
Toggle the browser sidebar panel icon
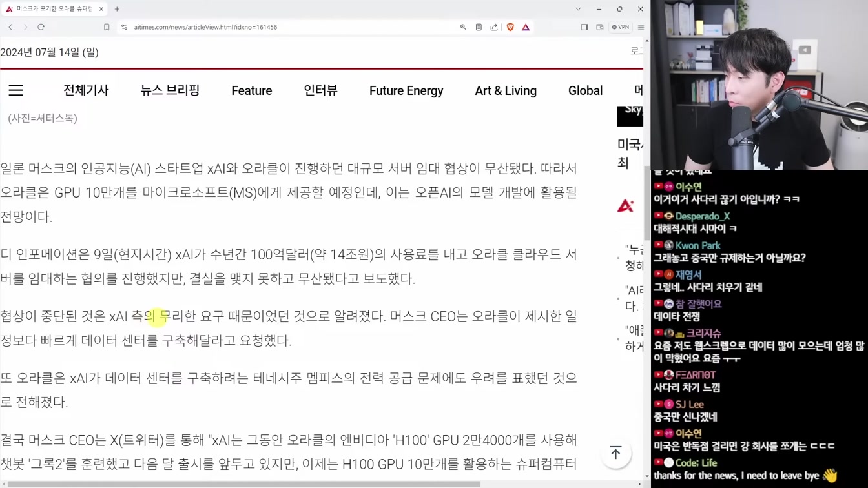pos(584,27)
